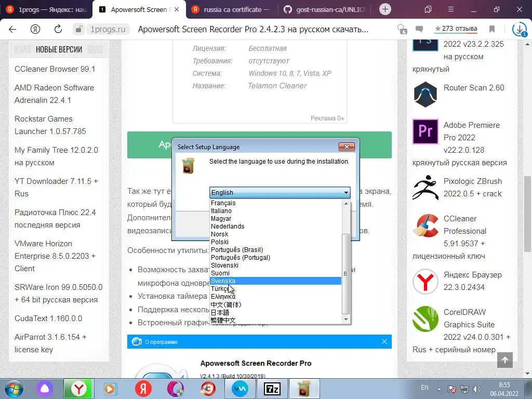Show hidden tray icons arrow

point(438,389)
